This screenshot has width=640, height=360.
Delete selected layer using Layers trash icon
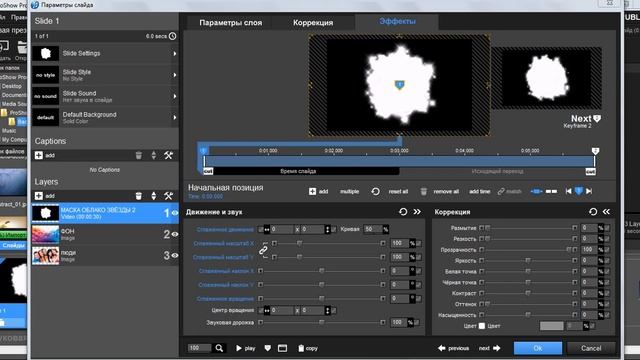pos(139,196)
